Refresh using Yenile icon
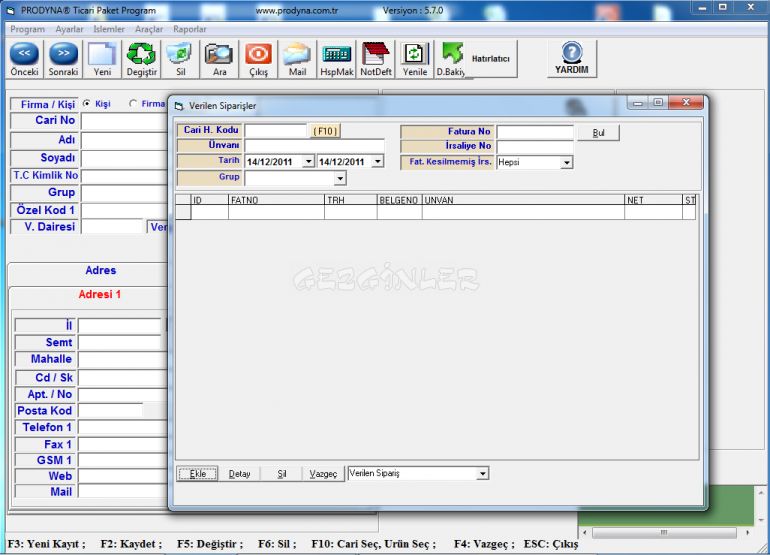This screenshot has width=770, height=555. click(415, 59)
